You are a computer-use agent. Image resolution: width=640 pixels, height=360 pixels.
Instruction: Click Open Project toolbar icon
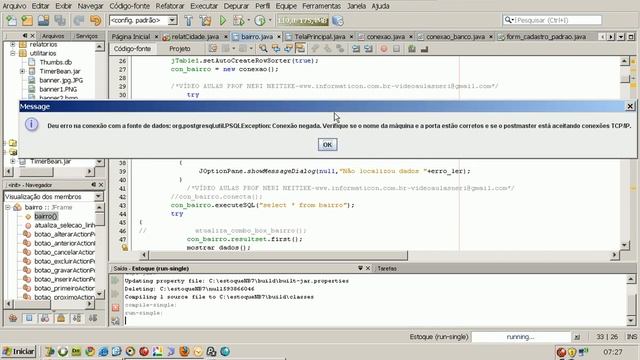(43, 20)
